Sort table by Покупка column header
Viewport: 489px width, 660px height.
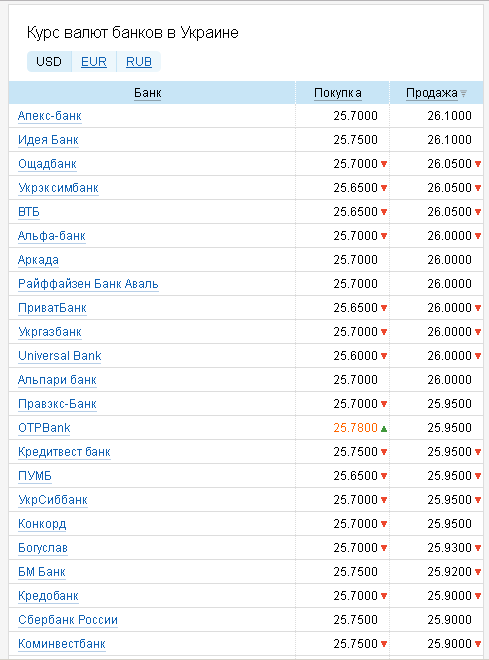tap(338, 93)
